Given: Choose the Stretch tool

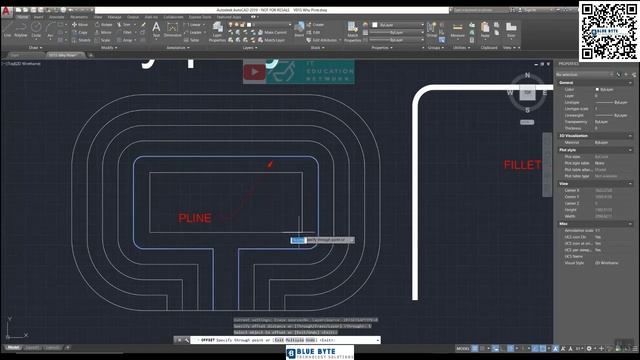Looking at the screenshot, I should (81, 40).
